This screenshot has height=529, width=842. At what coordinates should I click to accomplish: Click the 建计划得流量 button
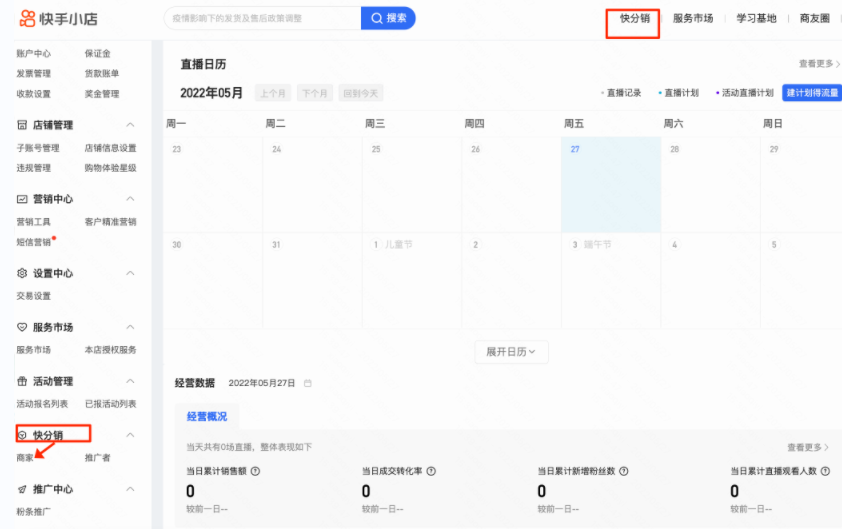[812, 93]
